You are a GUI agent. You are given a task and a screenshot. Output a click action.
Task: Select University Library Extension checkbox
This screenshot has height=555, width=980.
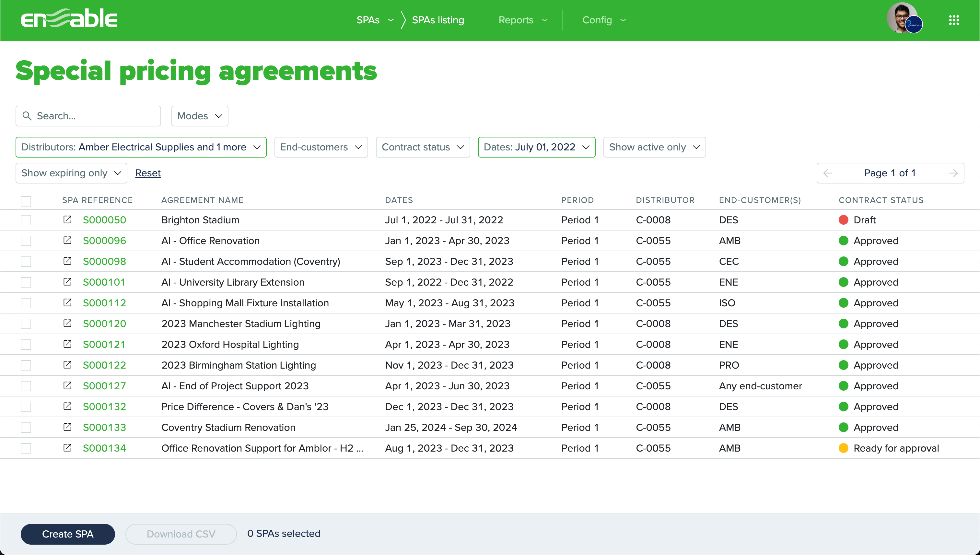[26, 282]
